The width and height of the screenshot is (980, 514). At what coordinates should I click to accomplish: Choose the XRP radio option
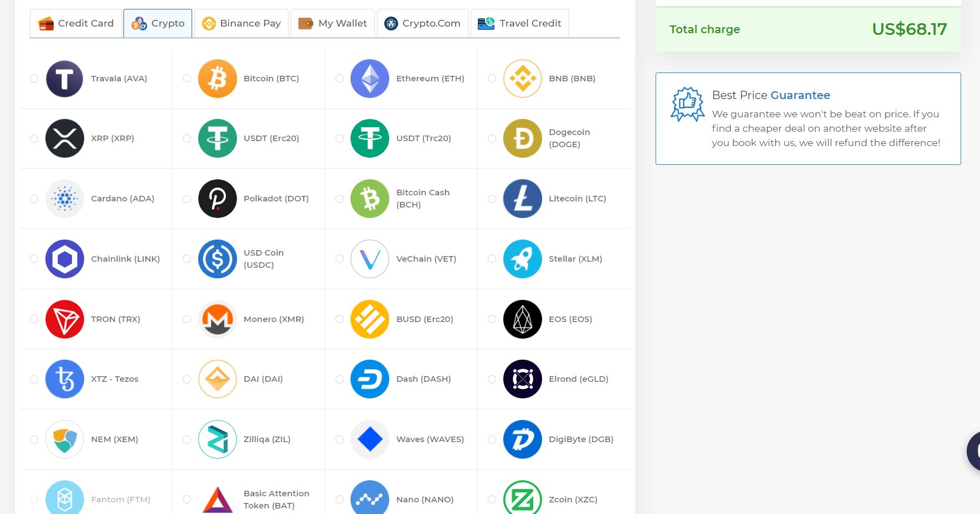(34, 138)
